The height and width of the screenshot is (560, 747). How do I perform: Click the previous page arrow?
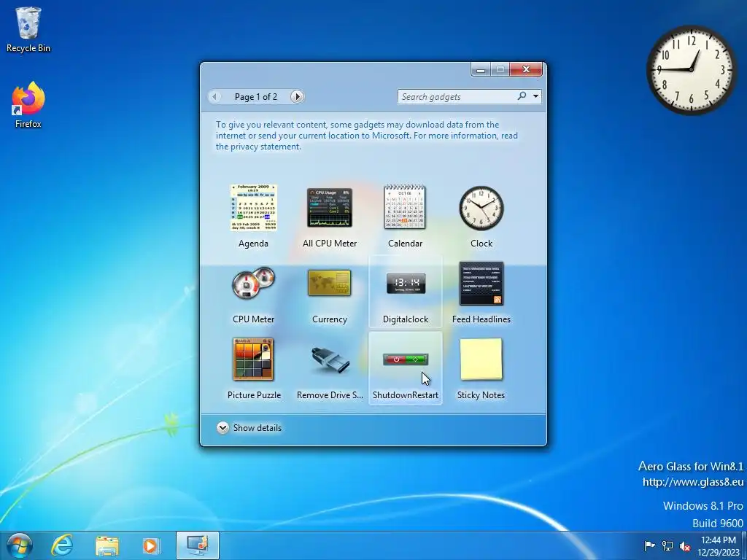pos(215,97)
